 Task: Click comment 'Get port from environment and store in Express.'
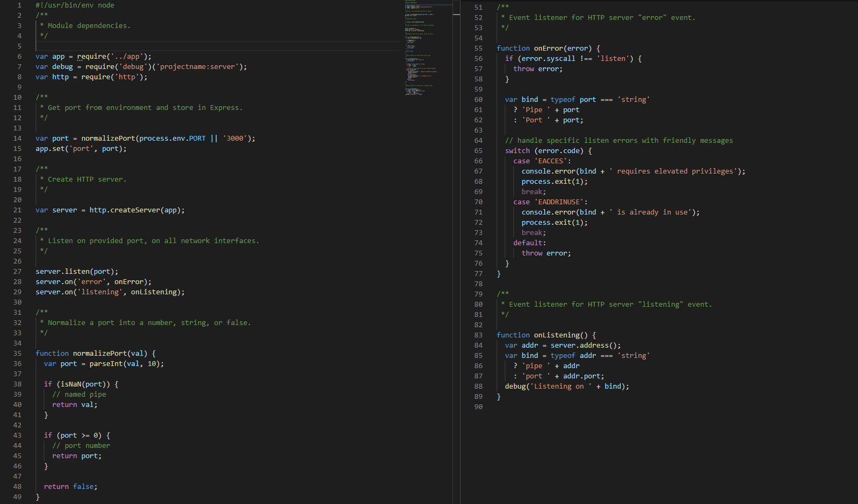tap(145, 107)
